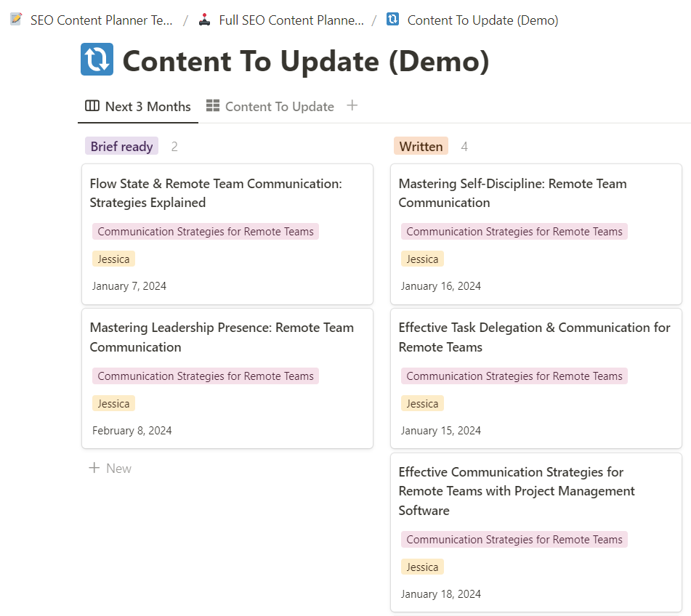The width and height of the screenshot is (691, 616).
Task: Click the sync icon in breadcrumb
Action: click(x=393, y=20)
